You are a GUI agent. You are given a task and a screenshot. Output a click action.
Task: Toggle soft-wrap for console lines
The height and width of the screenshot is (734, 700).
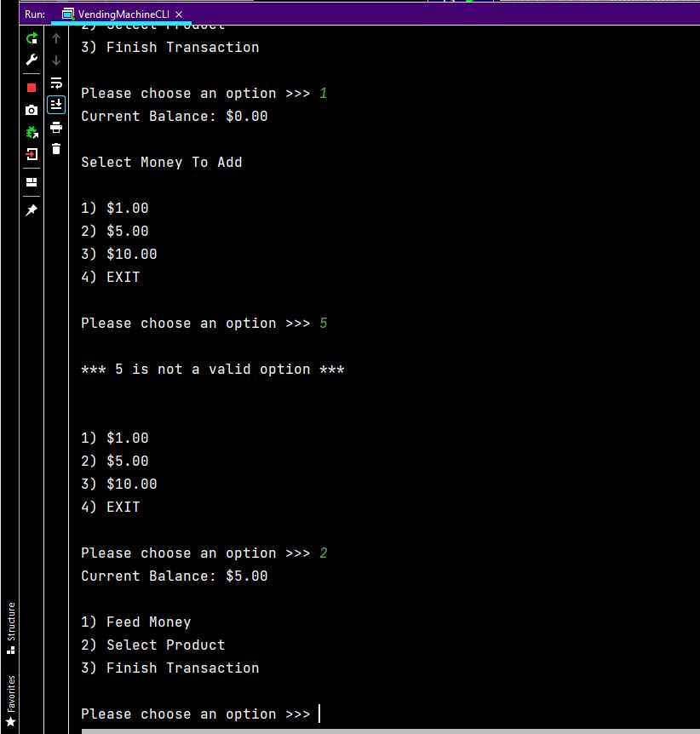[56, 83]
